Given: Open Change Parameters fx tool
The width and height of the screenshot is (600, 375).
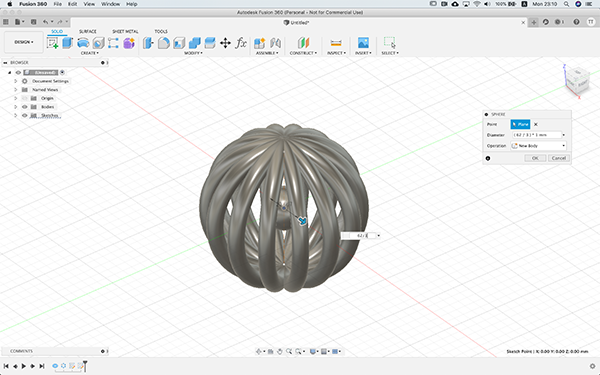Looking at the screenshot, I should click(x=241, y=43).
